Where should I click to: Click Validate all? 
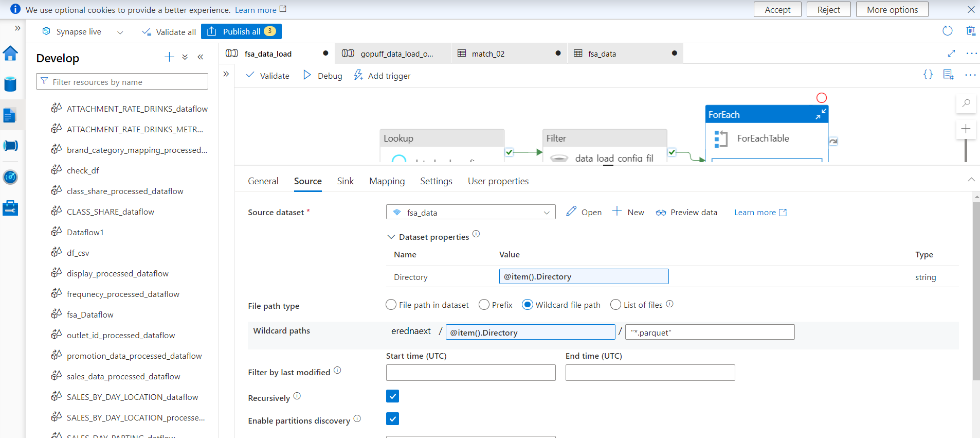pos(169,32)
